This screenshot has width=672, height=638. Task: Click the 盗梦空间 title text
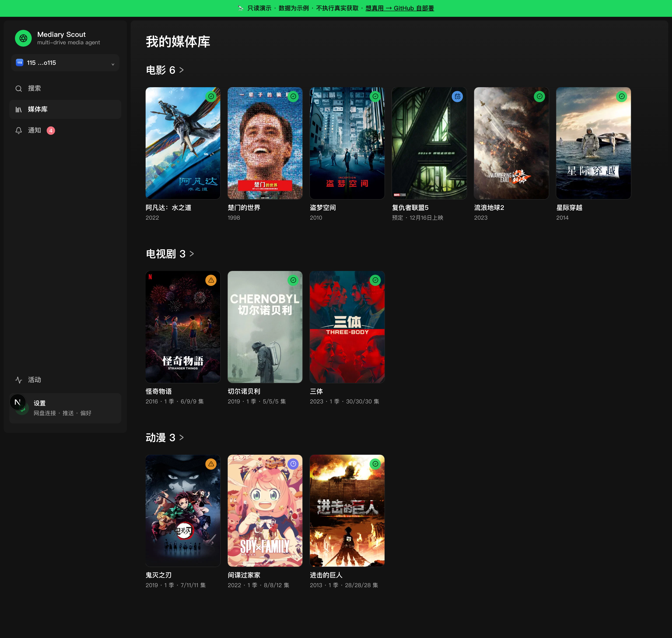point(323,208)
